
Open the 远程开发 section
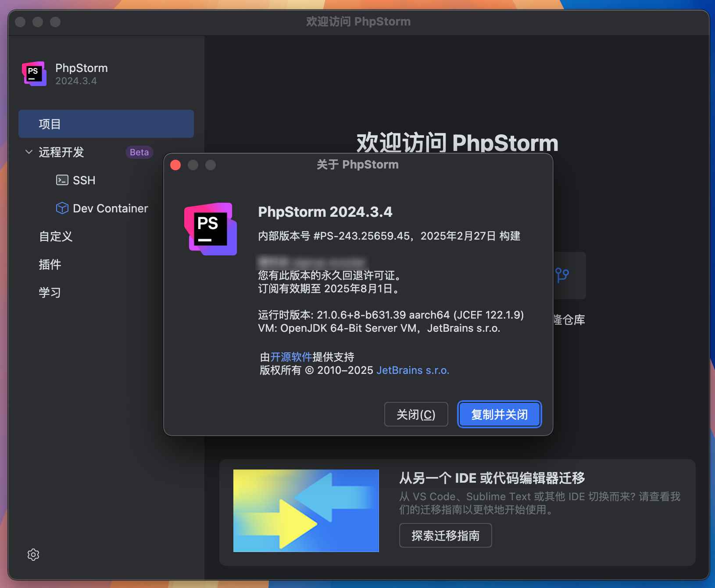pos(61,152)
